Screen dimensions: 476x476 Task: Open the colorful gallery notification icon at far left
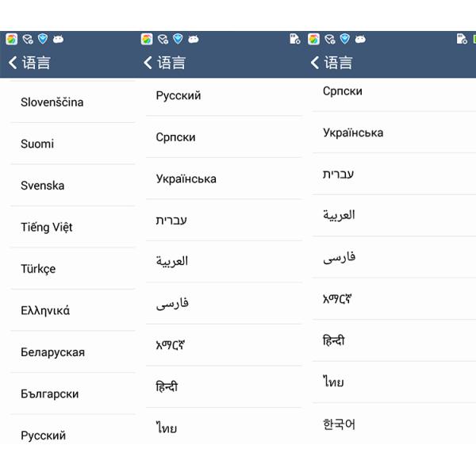(x=12, y=39)
